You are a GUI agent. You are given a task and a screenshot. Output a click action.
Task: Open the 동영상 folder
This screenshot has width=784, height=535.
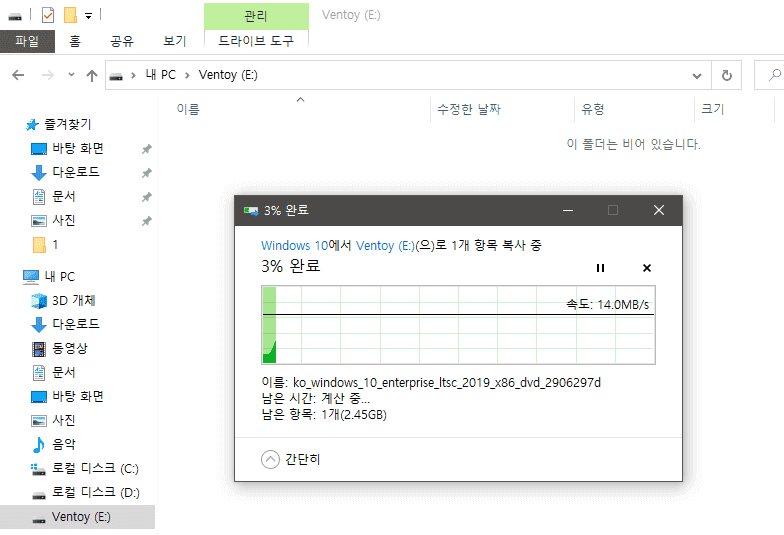coord(70,348)
